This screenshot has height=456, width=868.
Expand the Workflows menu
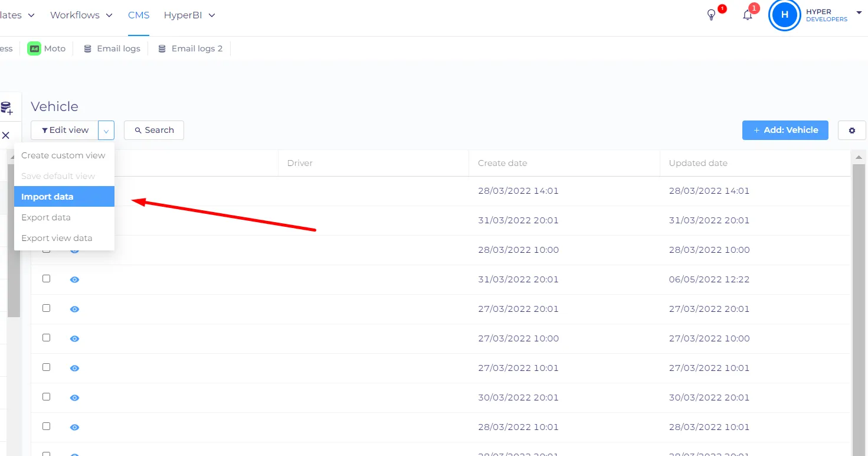[81, 15]
